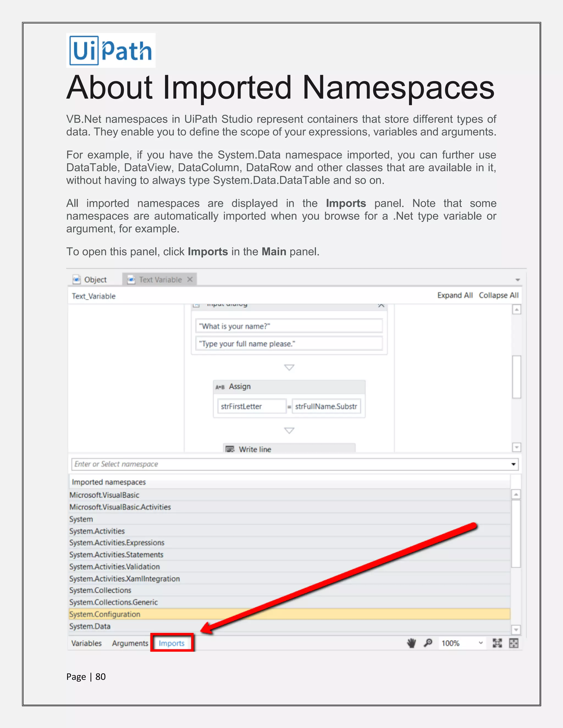563x728 pixels.
Task: Select System.Collections.Generic namespace
Action: [289, 602]
